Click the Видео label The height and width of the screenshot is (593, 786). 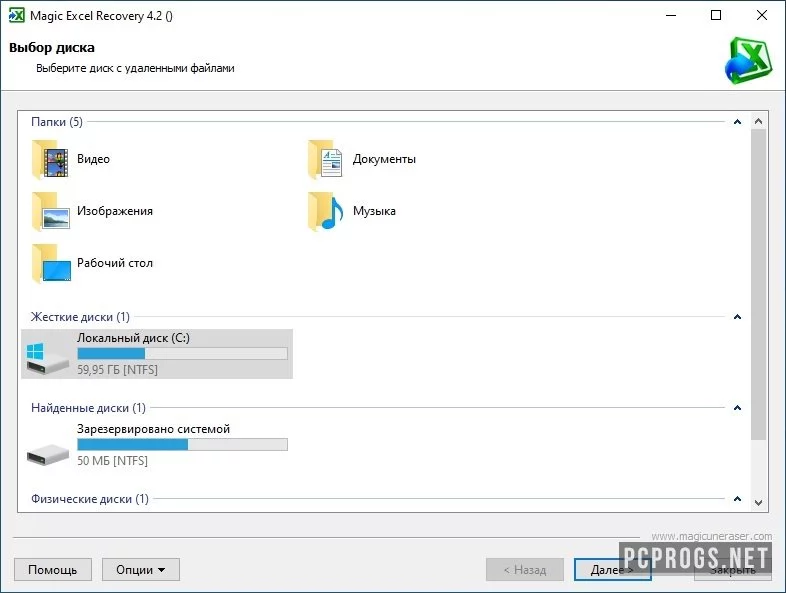click(93, 159)
